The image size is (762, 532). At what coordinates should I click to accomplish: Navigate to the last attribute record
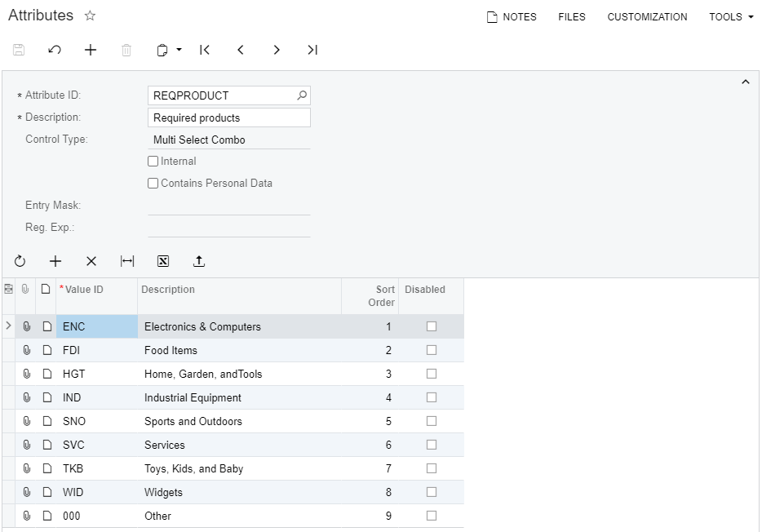tap(312, 50)
